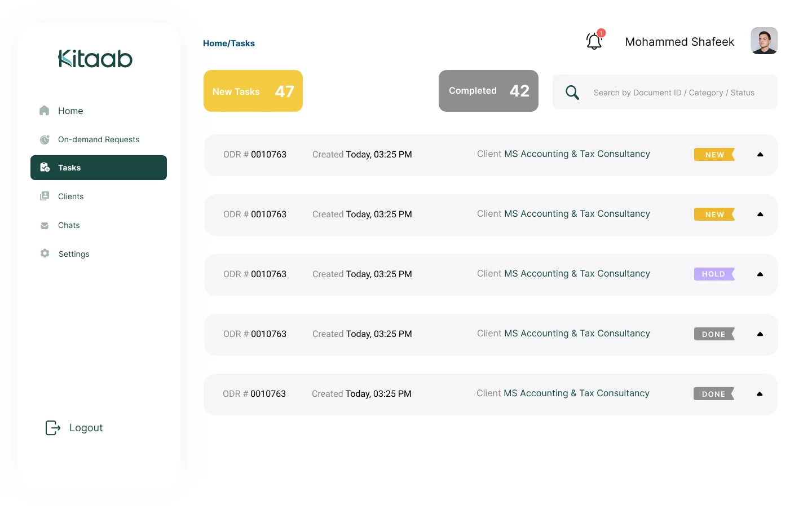This screenshot has width=812, height=508.
Task: Click the Home/Tasks breadcrumb
Action: (229, 43)
